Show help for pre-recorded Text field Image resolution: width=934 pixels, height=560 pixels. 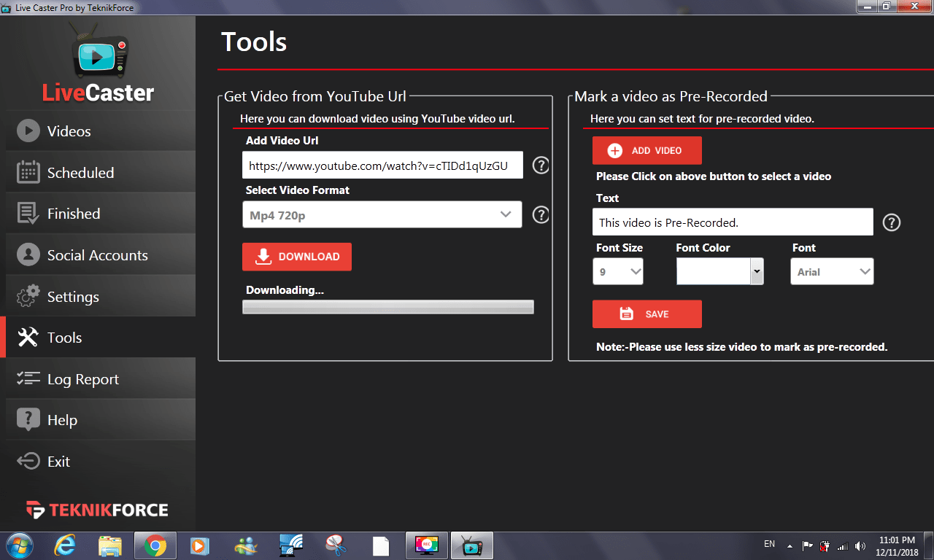tap(891, 223)
